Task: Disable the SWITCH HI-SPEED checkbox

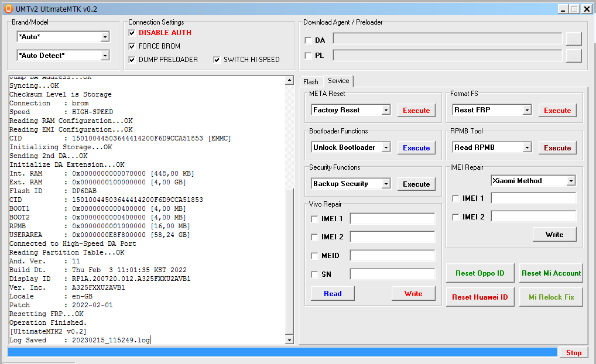Action: [x=217, y=60]
